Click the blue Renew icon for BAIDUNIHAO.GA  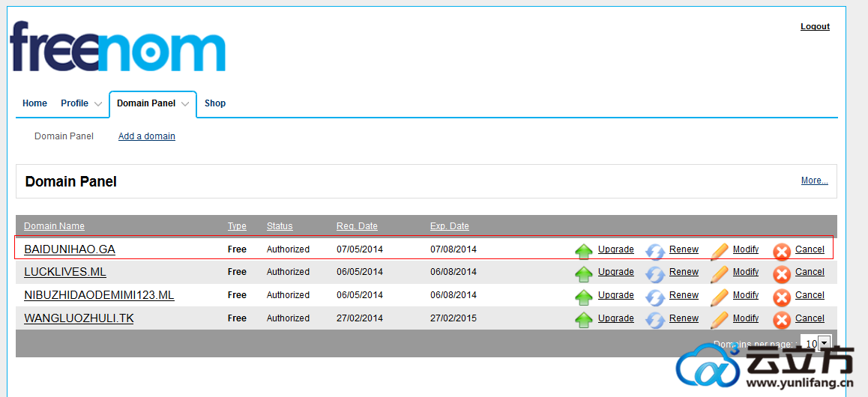coord(655,252)
